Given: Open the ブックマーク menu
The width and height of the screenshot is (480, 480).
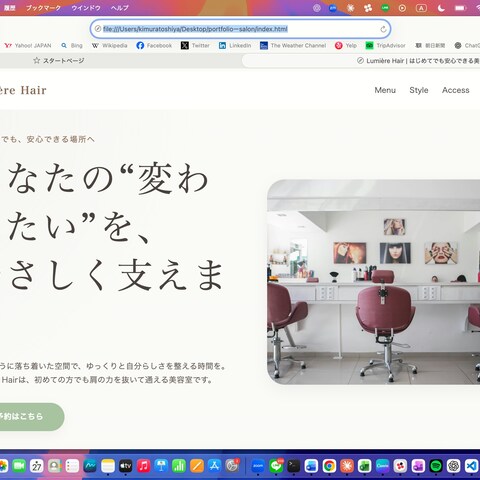Looking at the screenshot, I should click(44, 8).
